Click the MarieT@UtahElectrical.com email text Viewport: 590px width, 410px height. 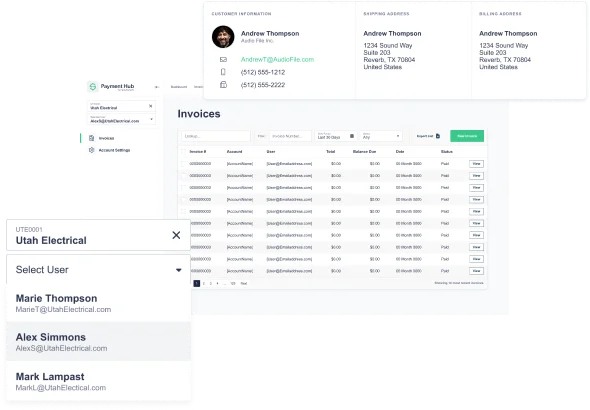pyautogui.click(x=63, y=310)
